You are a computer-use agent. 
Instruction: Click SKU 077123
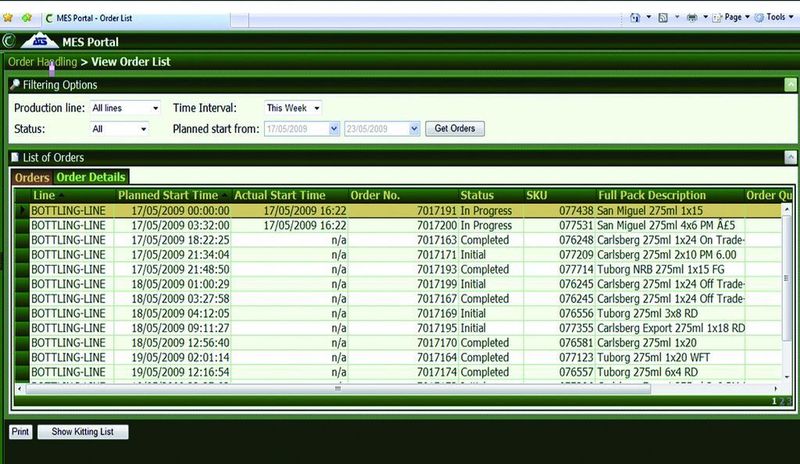coord(576,358)
